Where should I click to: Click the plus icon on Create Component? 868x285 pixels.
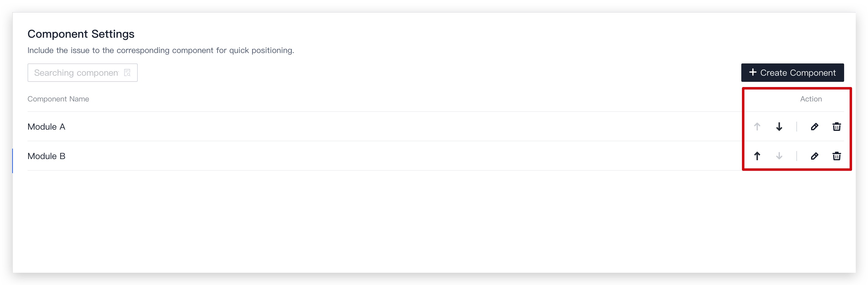pos(753,72)
